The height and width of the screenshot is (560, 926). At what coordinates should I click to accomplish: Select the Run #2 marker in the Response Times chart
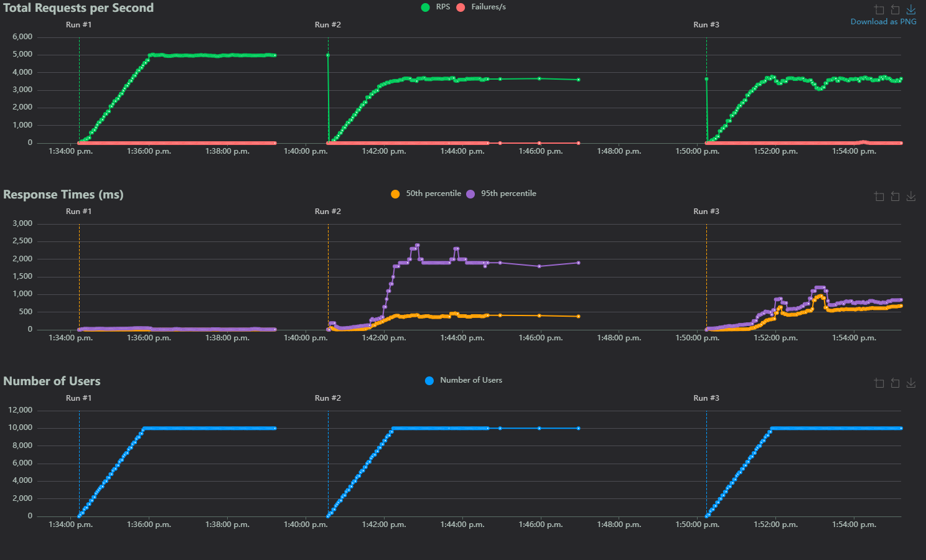[x=328, y=212]
